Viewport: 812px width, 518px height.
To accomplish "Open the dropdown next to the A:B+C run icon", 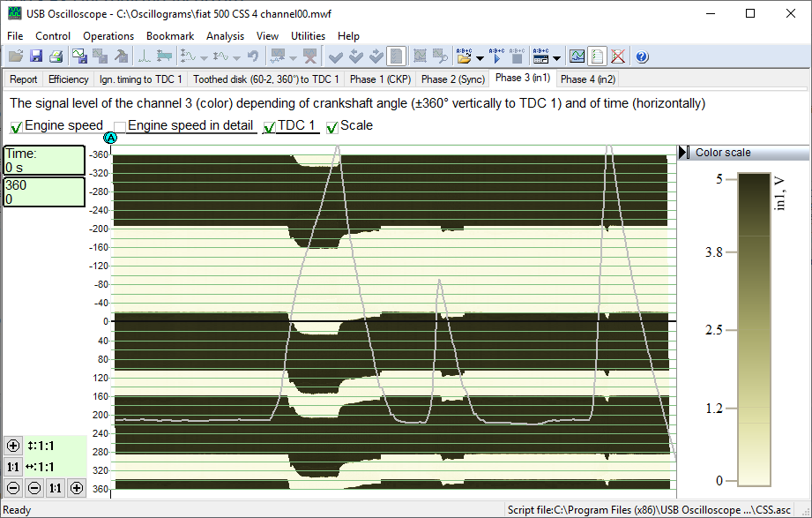I will [x=555, y=56].
